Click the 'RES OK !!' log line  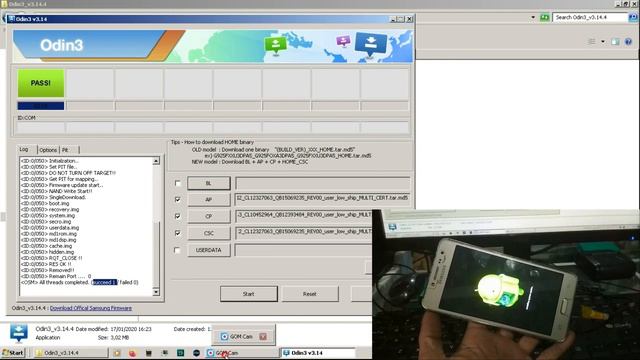click(x=46, y=264)
